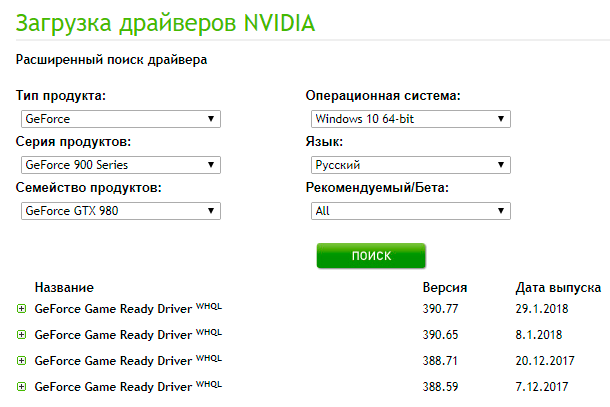This screenshot has height=407, width=610.
Task: Expand details of driver version 388.71
Action: point(22,361)
